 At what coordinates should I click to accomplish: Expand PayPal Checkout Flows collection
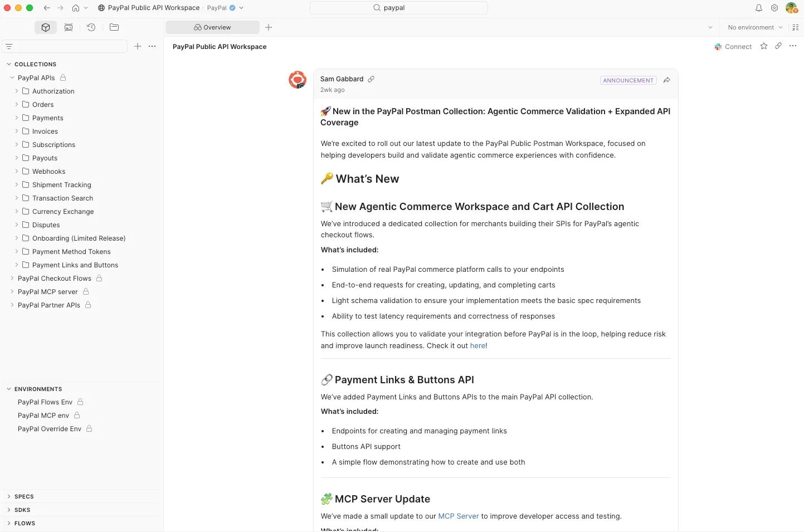[x=12, y=278]
